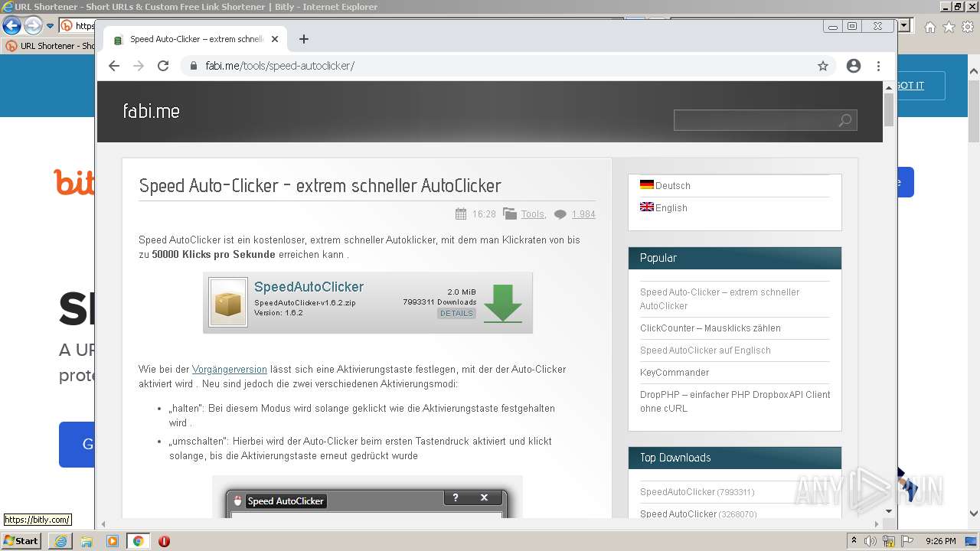Click the comment bubble icon

tap(560, 214)
